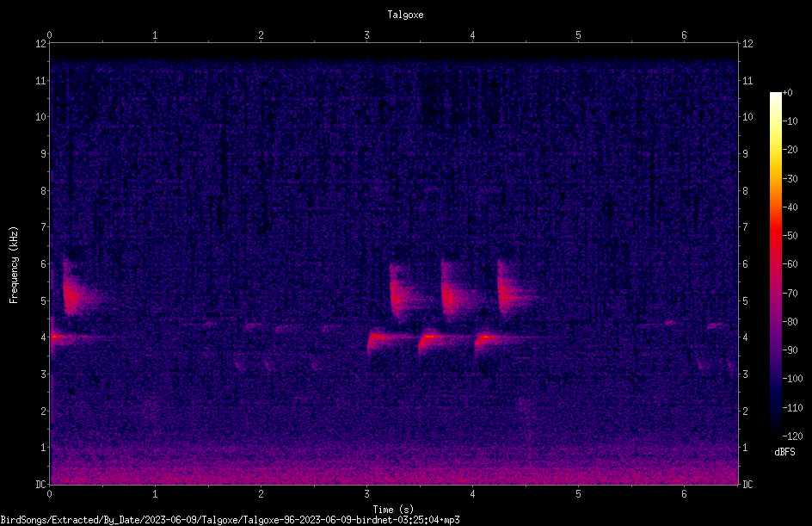
Task: Select the file path text ending birdnet-03:25:04.mp3
Action: 230,520
